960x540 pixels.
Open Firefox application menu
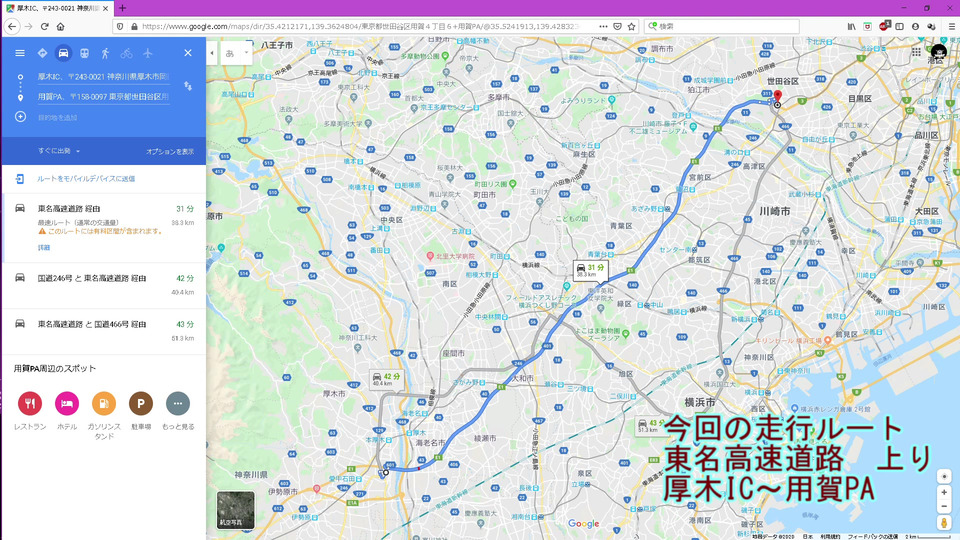pos(951,26)
